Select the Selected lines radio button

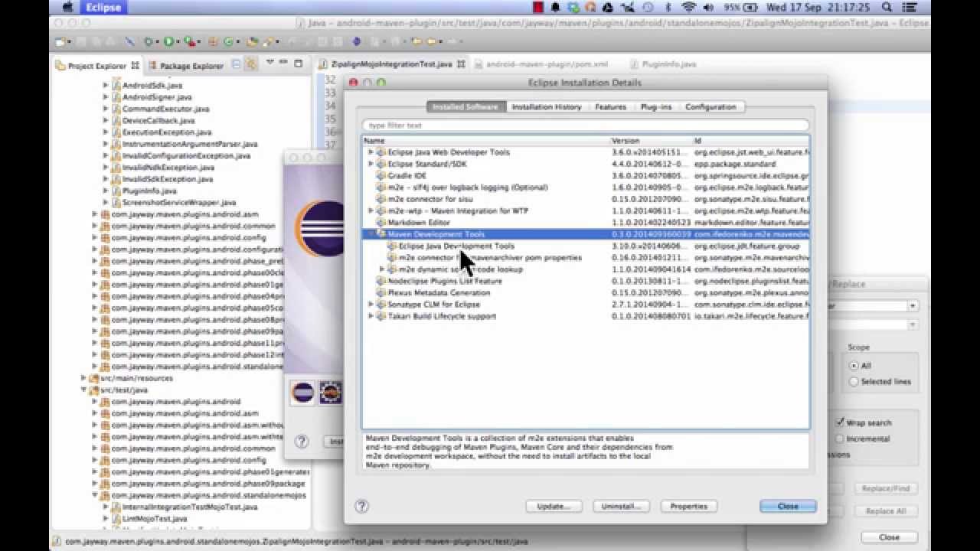[854, 381]
